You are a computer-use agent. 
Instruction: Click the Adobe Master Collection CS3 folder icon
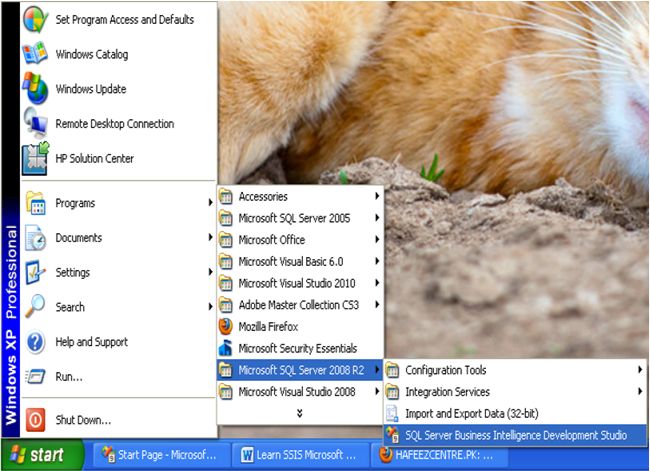click(x=226, y=305)
